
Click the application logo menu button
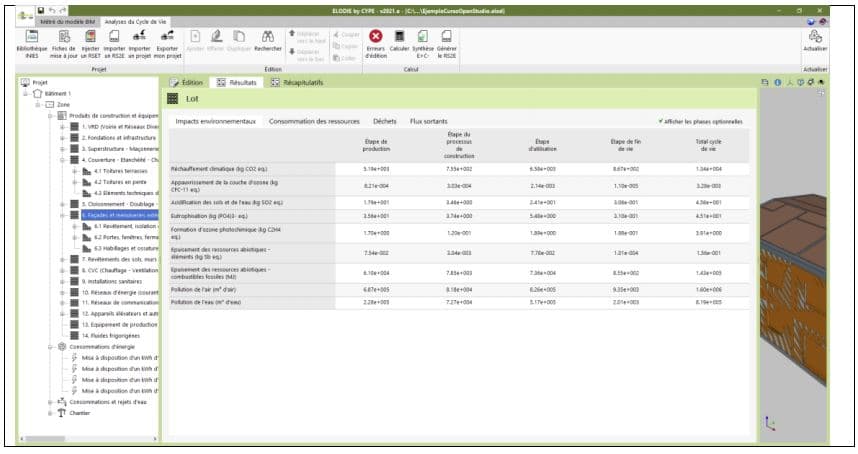25,15
